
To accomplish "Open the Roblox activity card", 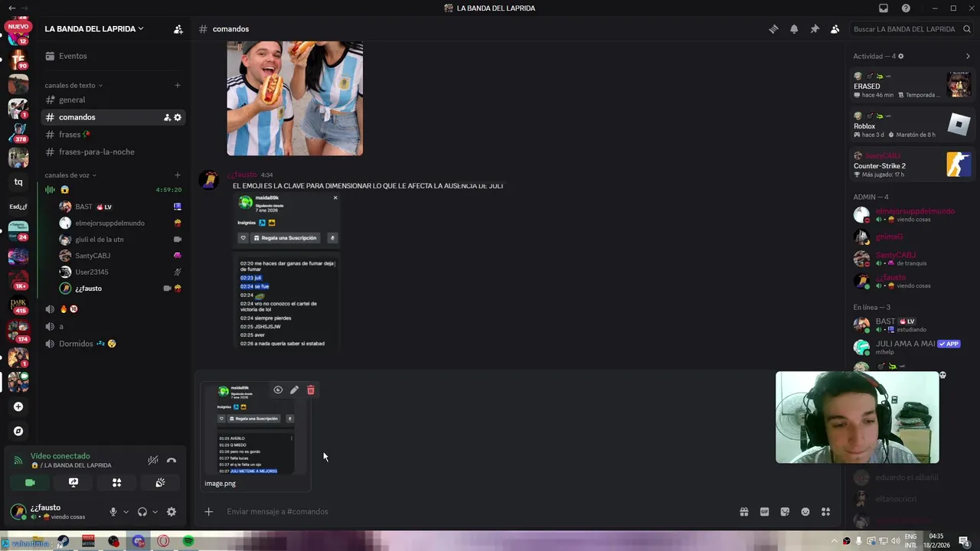I will 912,125.
